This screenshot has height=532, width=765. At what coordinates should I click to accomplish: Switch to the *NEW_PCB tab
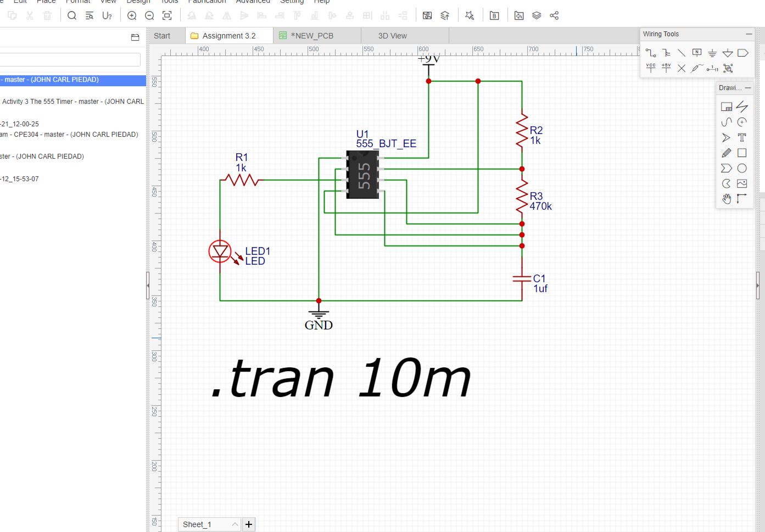tap(311, 36)
